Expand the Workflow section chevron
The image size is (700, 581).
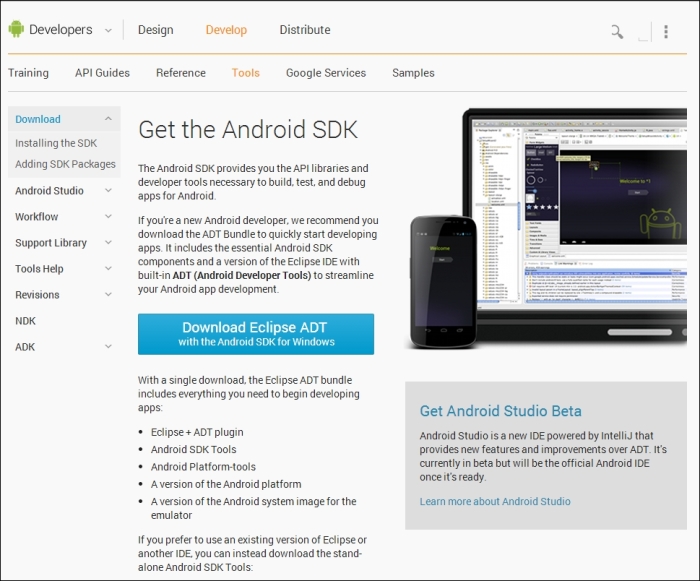108,217
